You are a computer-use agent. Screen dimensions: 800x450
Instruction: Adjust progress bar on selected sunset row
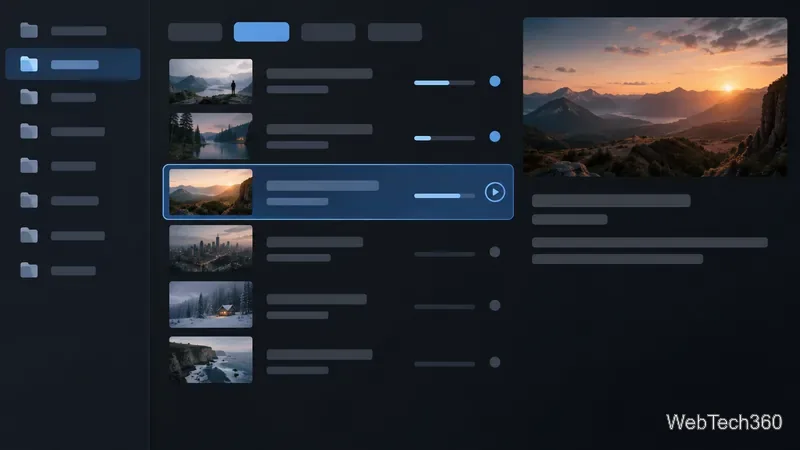click(x=444, y=195)
